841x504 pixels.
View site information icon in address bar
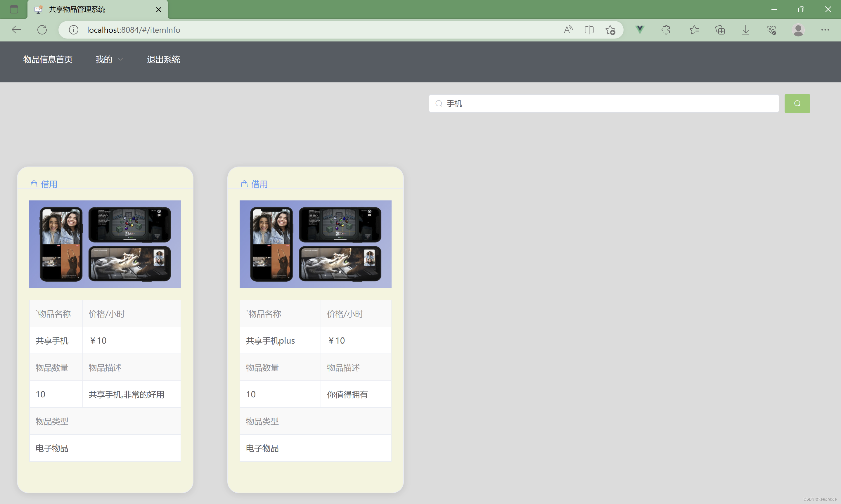73,30
